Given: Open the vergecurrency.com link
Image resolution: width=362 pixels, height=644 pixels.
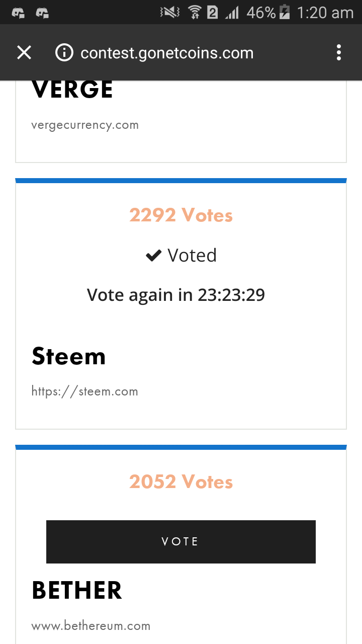Looking at the screenshot, I should tap(85, 125).
